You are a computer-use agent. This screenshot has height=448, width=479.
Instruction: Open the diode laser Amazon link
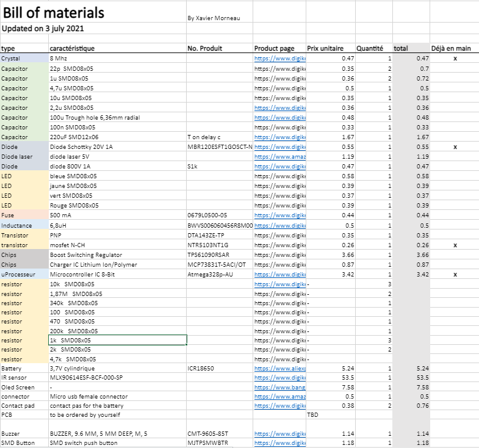coord(279,157)
